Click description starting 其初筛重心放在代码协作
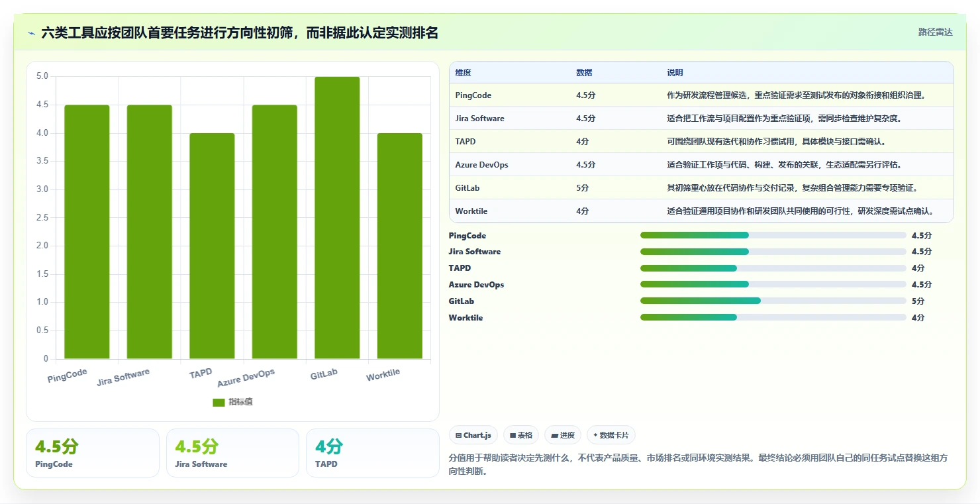The width and height of the screenshot is (980, 504). coord(792,188)
